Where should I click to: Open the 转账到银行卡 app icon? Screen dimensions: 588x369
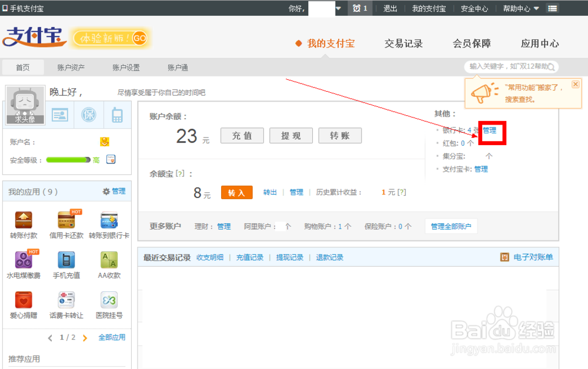109,220
